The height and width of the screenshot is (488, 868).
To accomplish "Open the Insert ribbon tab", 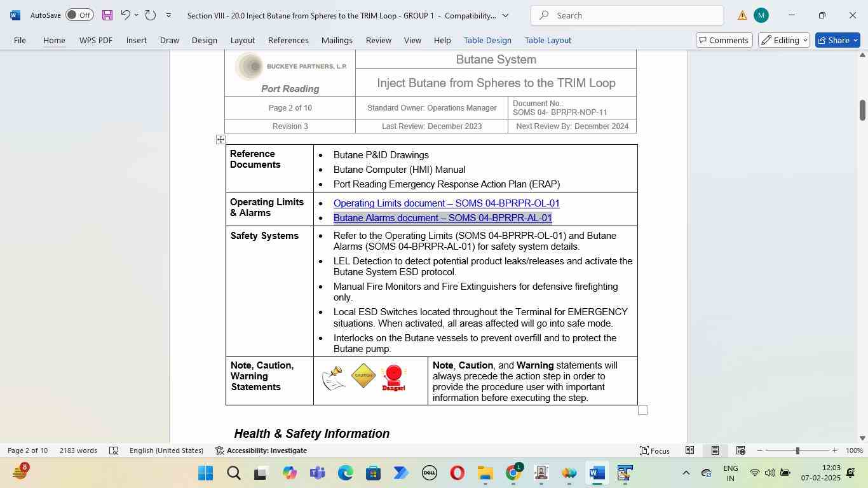I will [x=137, y=40].
